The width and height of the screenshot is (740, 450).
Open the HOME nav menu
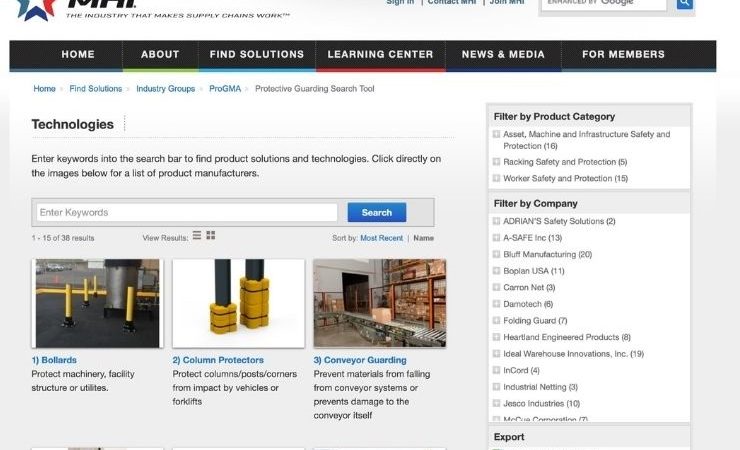(x=78, y=55)
